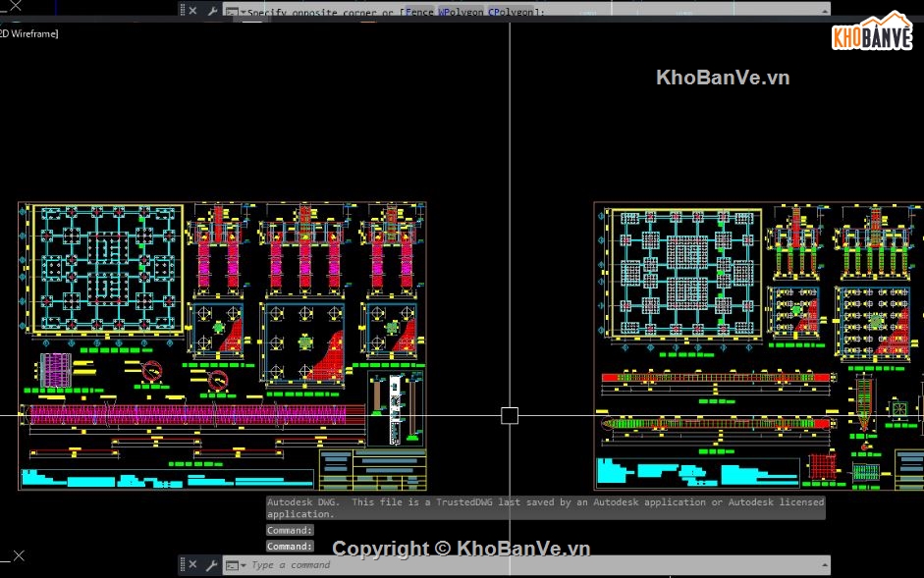Viewport: 924px width, 578px height.
Task: Open recent commands dropdown on bottom command line
Action: tap(236, 565)
